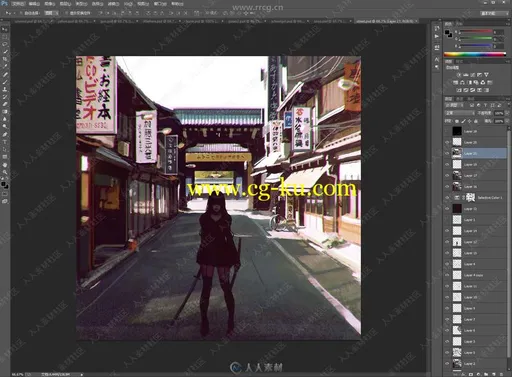Hide the Layer 4 copy layer
This screenshot has height=377, width=512.
448,275
